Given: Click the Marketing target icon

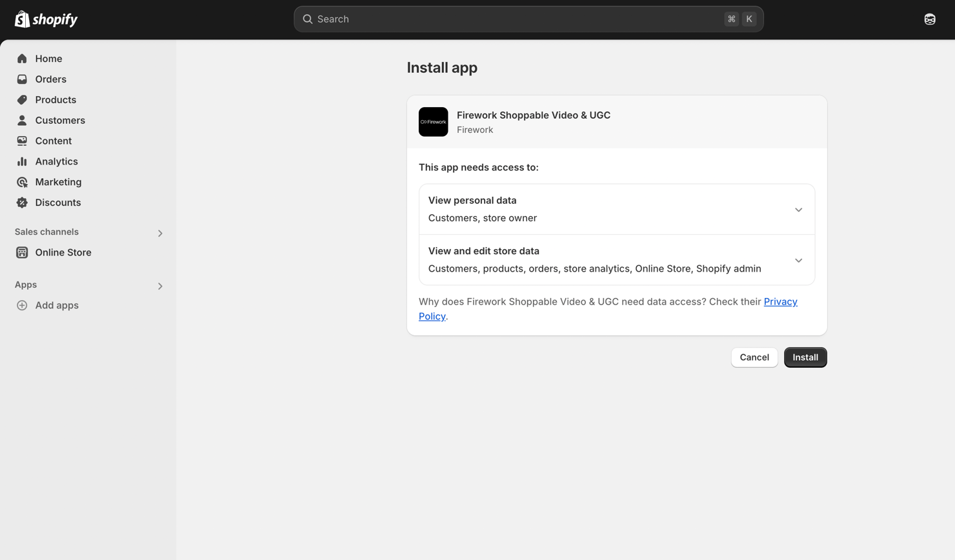Looking at the screenshot, I should 22,182.
